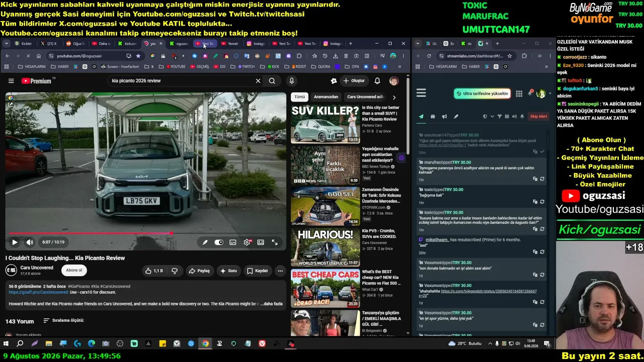Image resolution: width=644 pixels, height=362 pixels.
Task: Seek using the video progress bar
Action: [146, 233]
